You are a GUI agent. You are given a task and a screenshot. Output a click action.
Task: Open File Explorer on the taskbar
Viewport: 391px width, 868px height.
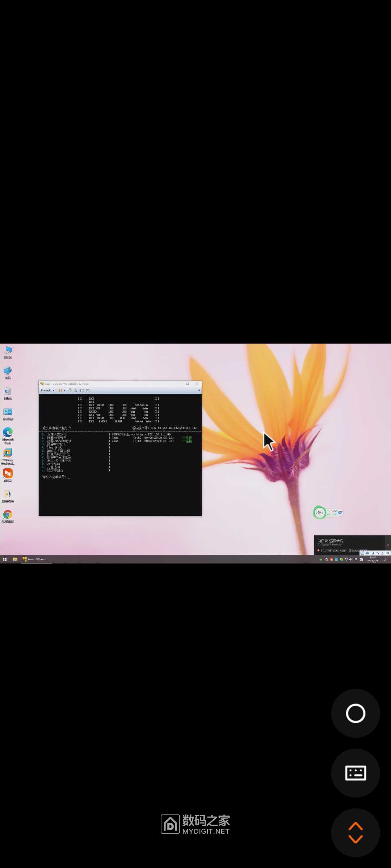15,559
